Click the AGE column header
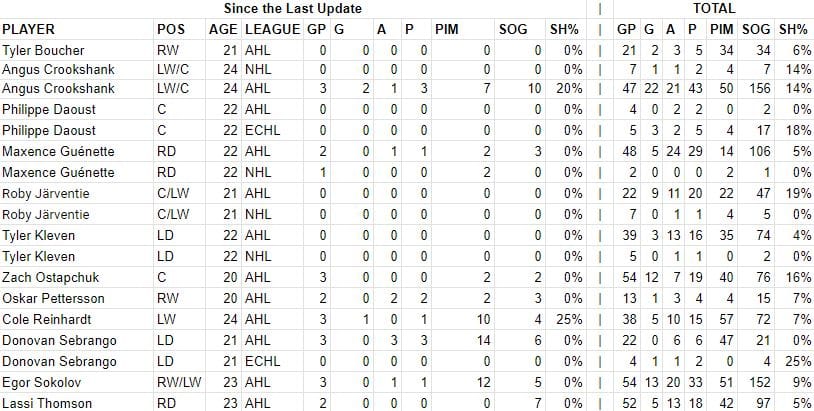The image size is (814, 411). 224,30
